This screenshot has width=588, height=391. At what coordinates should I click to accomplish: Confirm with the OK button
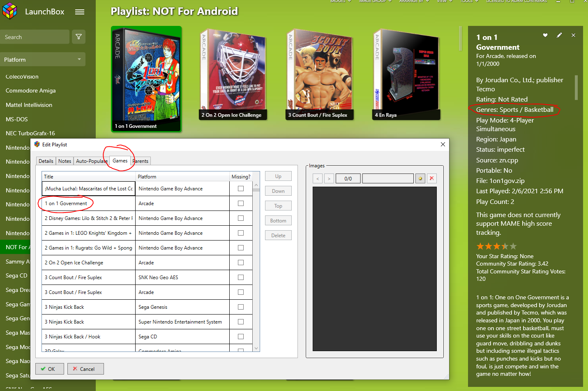coord(50,369)
